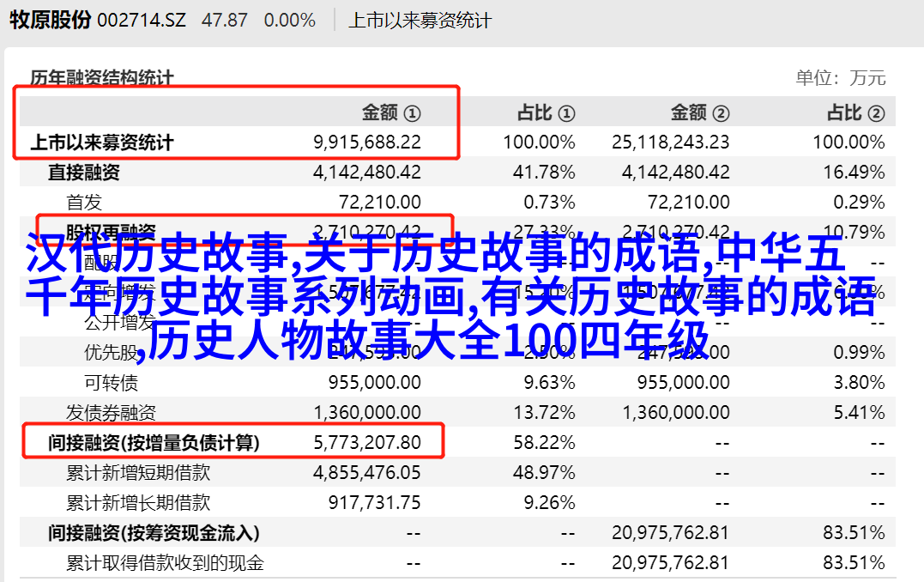The image size is (924, 582).
Task: Click 955,000.00 under 金额 ② column
Action: click(684, 383)
